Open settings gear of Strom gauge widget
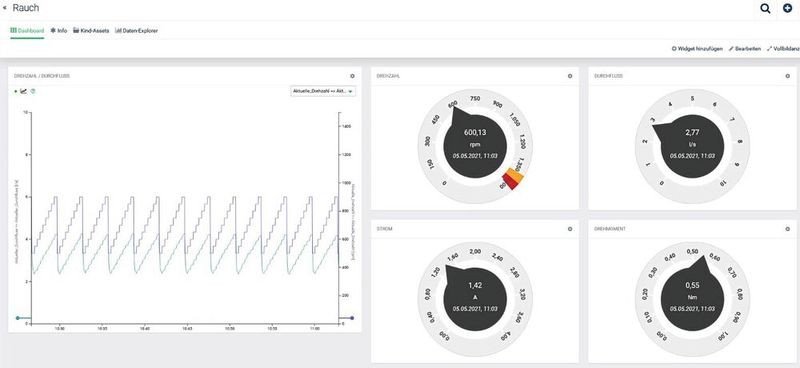This screenshot has height=368, width=800. [570, 229]
